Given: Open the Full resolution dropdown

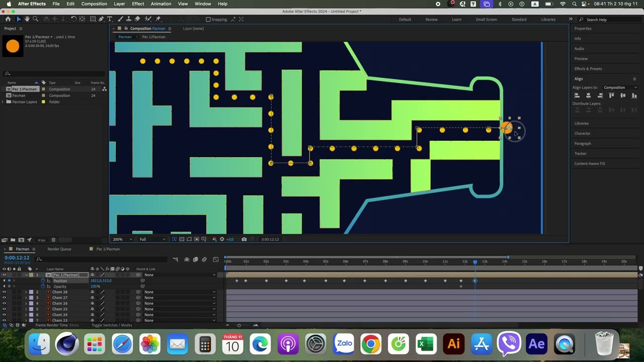Looking at the screenshot, I should (x=152, y=239).
